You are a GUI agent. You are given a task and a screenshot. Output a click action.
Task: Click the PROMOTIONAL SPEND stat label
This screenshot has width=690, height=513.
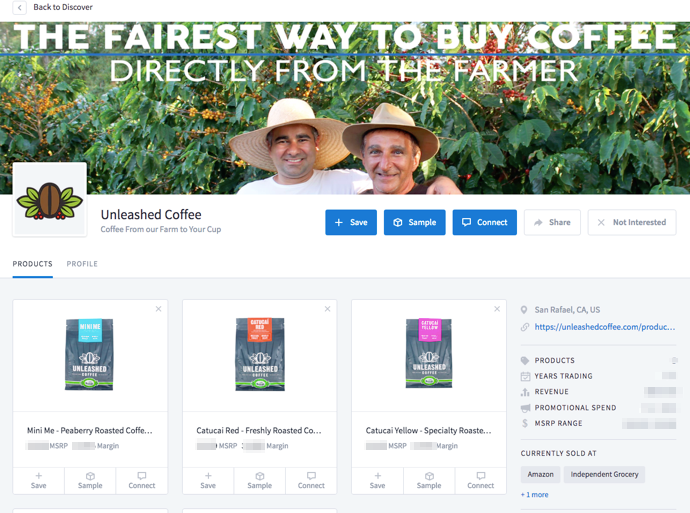(x=575, y=408)
